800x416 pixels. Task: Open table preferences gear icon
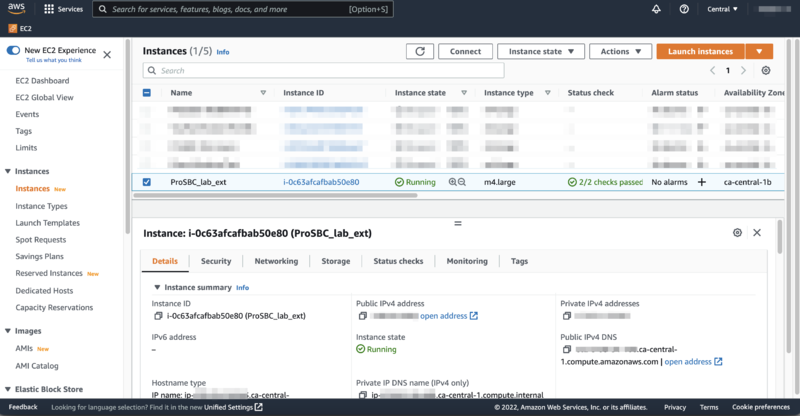click(x=766, y=70)
